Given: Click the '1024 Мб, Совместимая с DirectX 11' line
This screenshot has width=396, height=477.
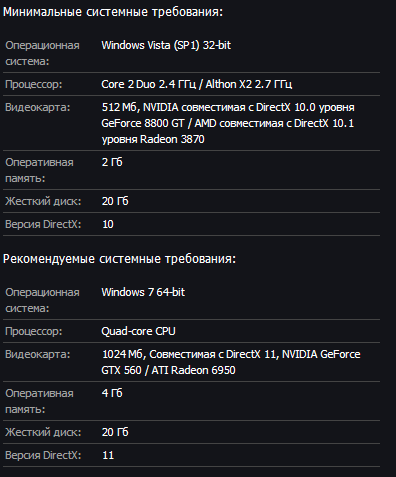Looking at the screenshot, I should (190, 354).
